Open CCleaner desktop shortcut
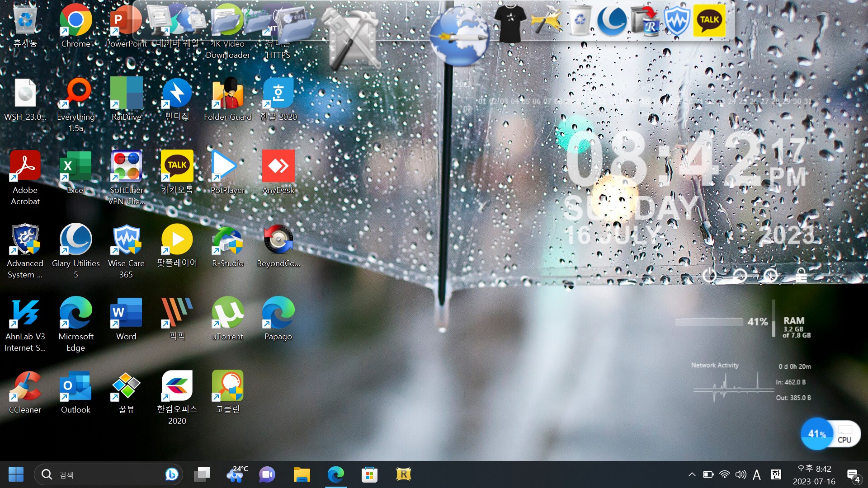The image size is (868, 488). pyautogui.click(x=25, y=392)
